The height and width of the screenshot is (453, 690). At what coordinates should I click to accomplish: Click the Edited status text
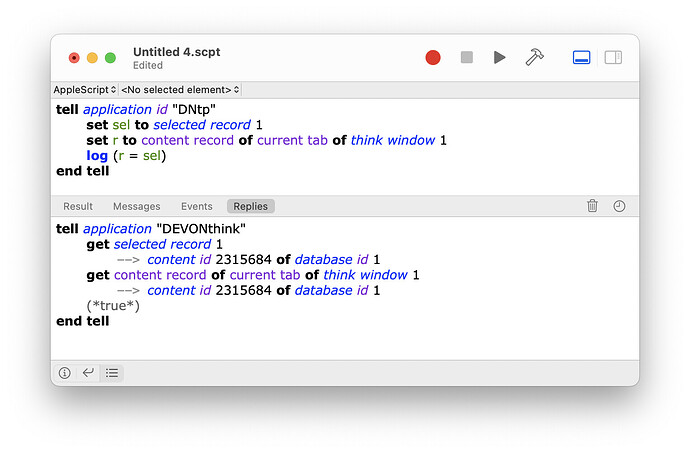(x=148, y=66)
